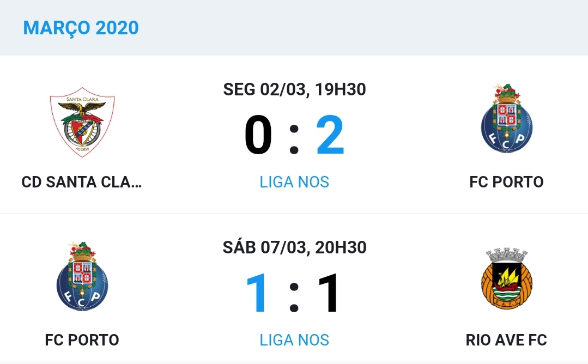The width and height of the screenshot is (588, 364).
Task: Click FC Porto's crest in the Santa Clara match
Action: pyautogui.click(x=506, y=119)
